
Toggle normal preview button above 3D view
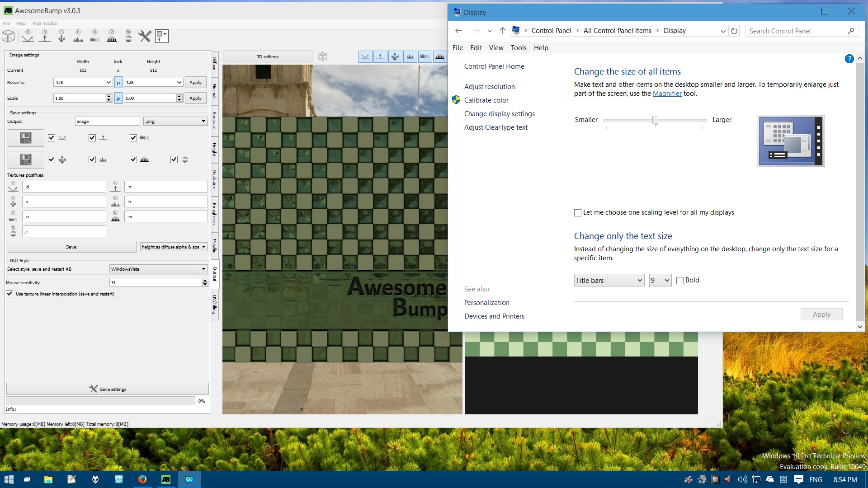click(x=380, y=56)
